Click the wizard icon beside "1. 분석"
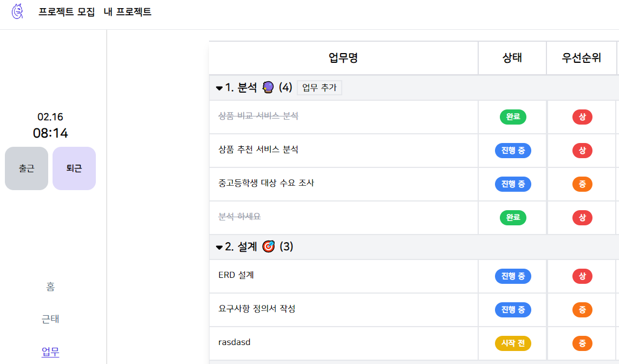619x364 pixels. [267, 87]
